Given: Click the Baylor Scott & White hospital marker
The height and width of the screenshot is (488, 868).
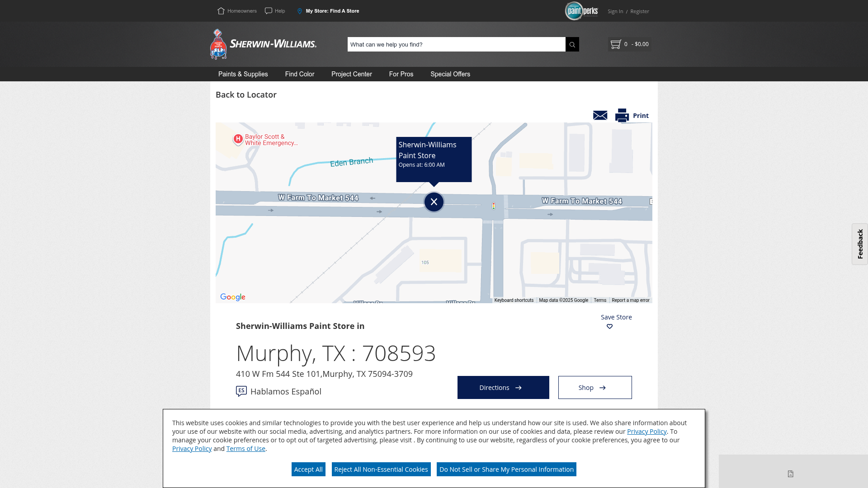Looking at the screenshot, I should 238,139.
